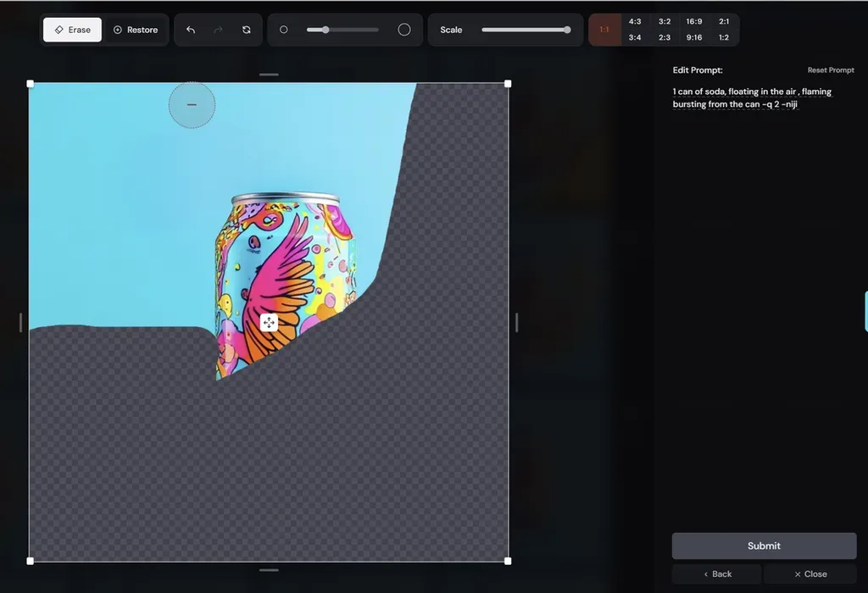868x593 pixels.
Task: Click the small brush size circle
Action: point(283,30)
